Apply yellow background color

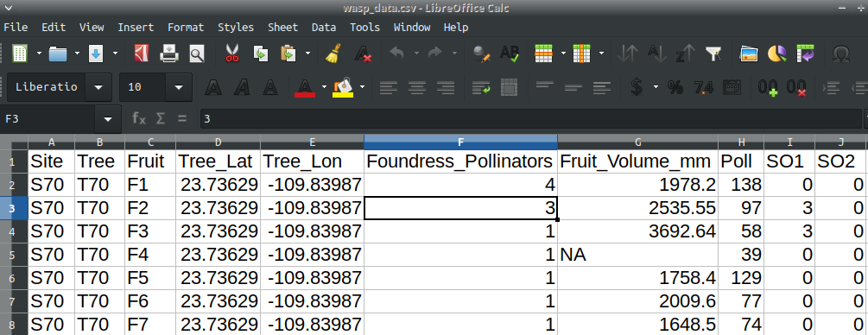pyautogui.click(x=343, y=87)
